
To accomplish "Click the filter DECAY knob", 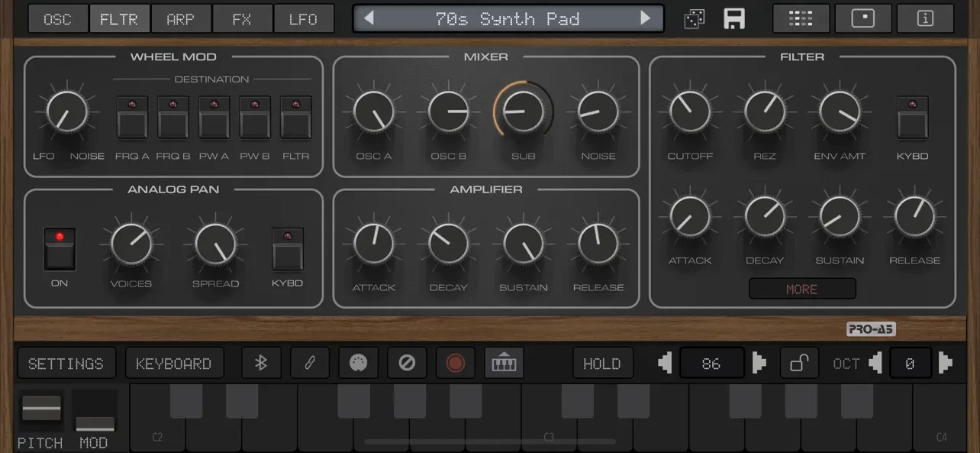I will (x=765, y=217).
